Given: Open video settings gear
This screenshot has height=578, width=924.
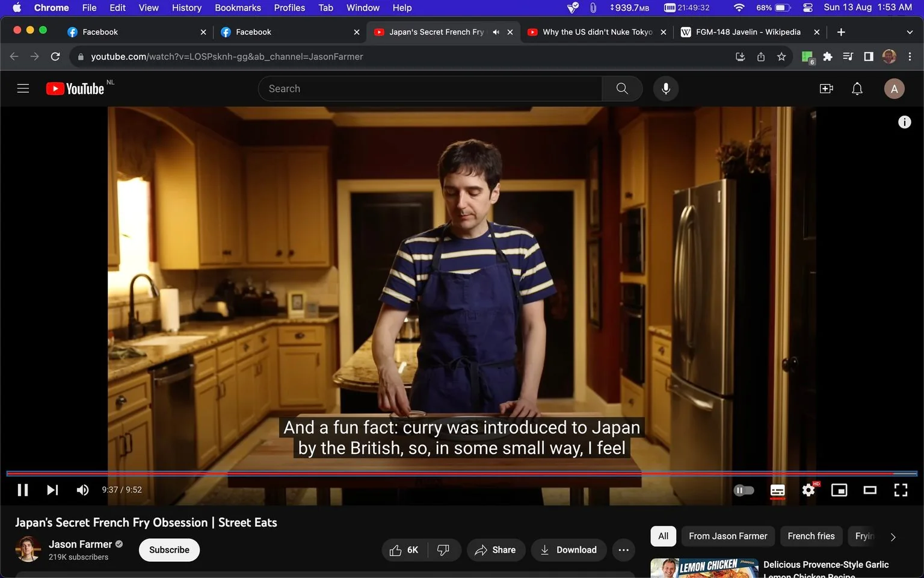Looking at the screenshot, I should click(808, 490).
